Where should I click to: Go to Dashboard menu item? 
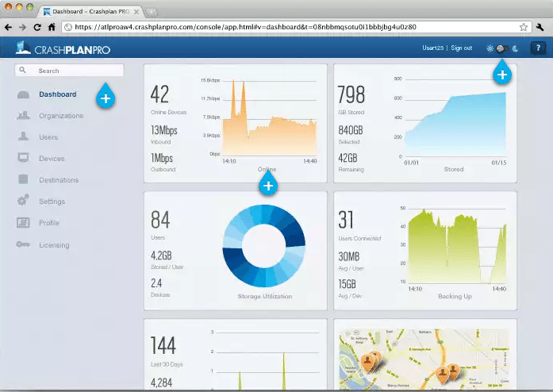[57, 94]
